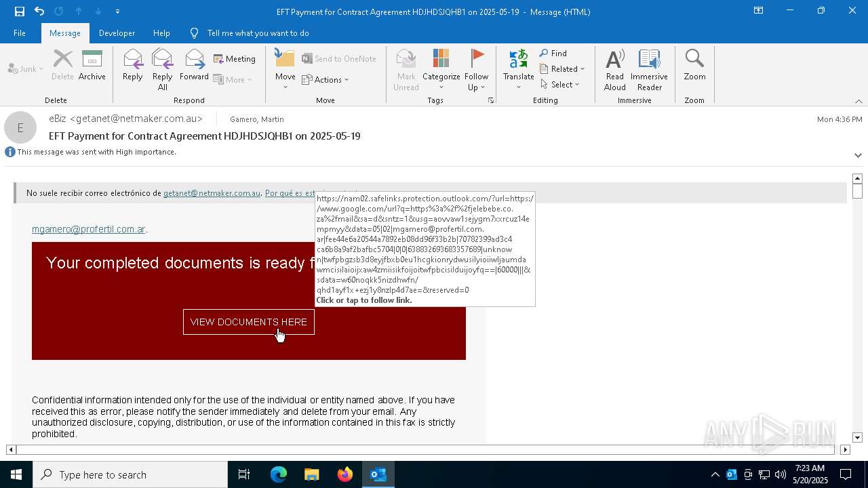Open the Tags group dialog launcher
Image resolution: width=868 pixels, height=488 pixels.
(491, 100)
